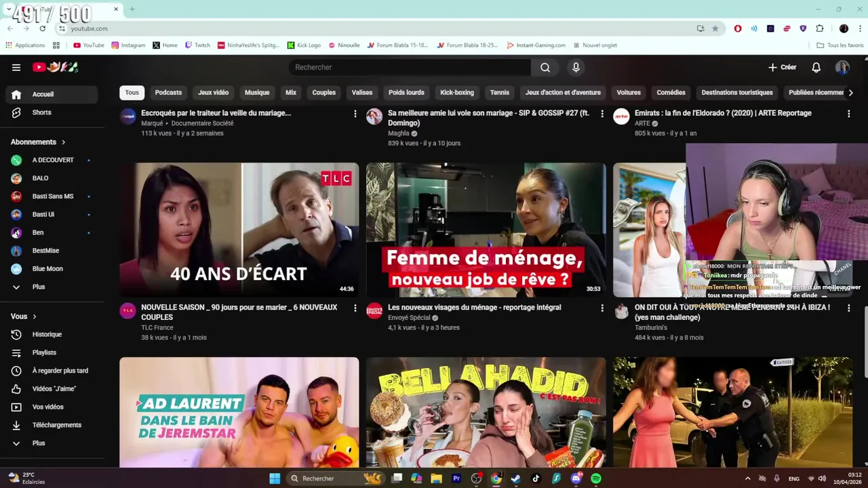The height and width of the screenshot is (488, 868).
Task: Click the video title Les nouveaux visages du ménage
Action: pyautogui.click(x=474, y=308)
